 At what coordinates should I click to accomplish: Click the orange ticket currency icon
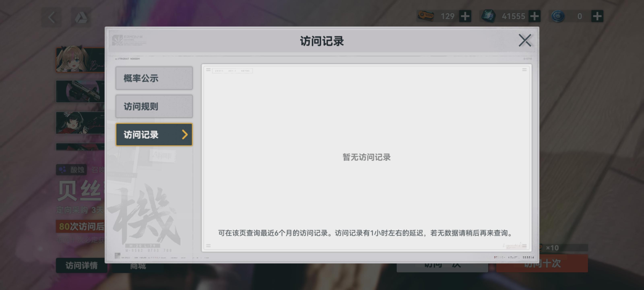426,16
